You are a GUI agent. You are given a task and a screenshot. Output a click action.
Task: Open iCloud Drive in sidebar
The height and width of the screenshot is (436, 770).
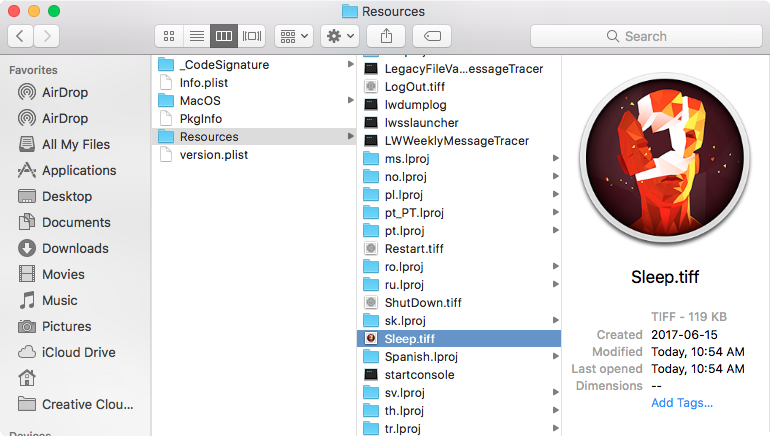[67, 353]
